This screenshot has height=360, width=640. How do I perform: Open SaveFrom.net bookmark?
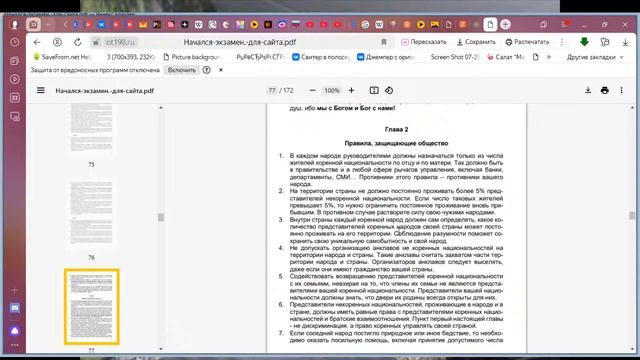(x=62, y=57)
